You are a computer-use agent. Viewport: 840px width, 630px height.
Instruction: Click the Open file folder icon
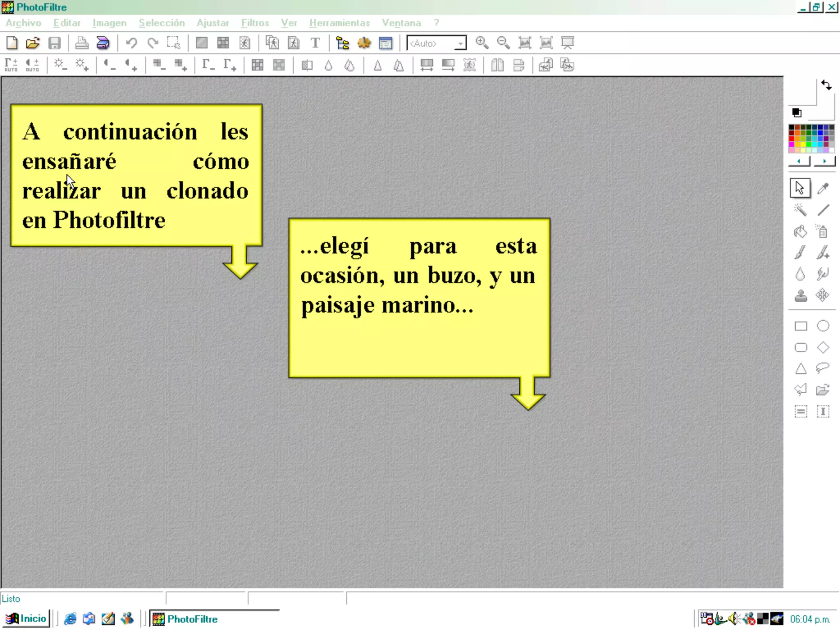(33, 43)
